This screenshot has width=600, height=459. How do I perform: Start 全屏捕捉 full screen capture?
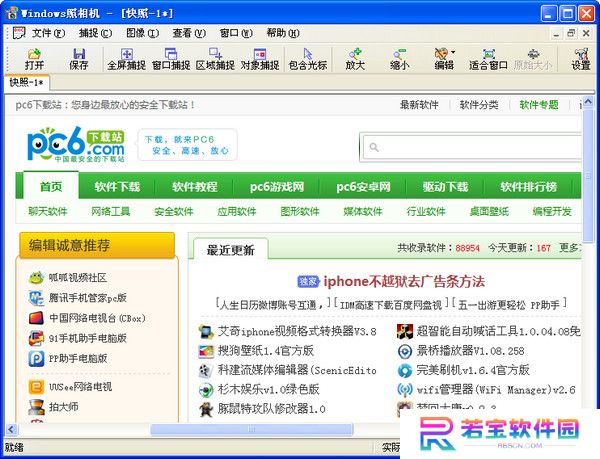click(x=126, y=59)
